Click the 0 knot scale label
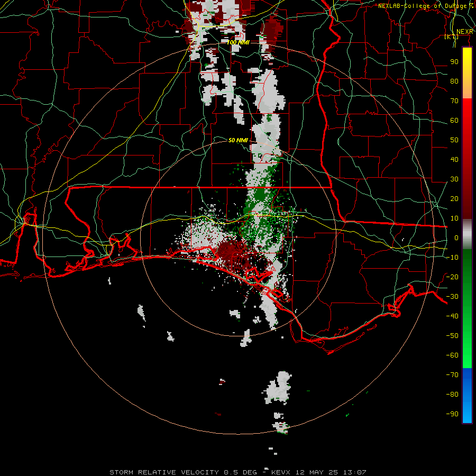 point(456,238)
